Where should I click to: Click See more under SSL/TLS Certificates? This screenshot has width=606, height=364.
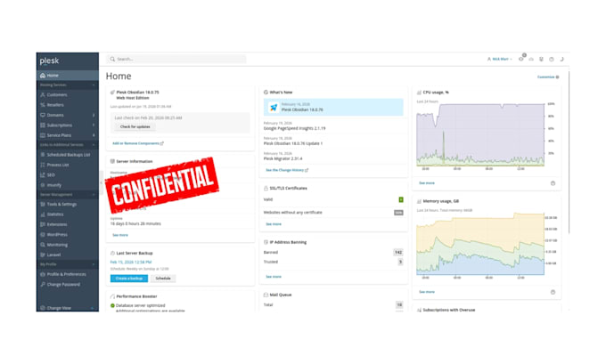pos(274,224)
